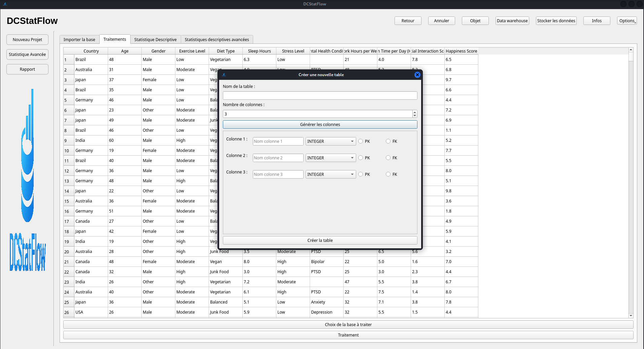Open the Importer la base tab
Image resolution: width=644 pixels, height=349 pixels.
(79, 40)
